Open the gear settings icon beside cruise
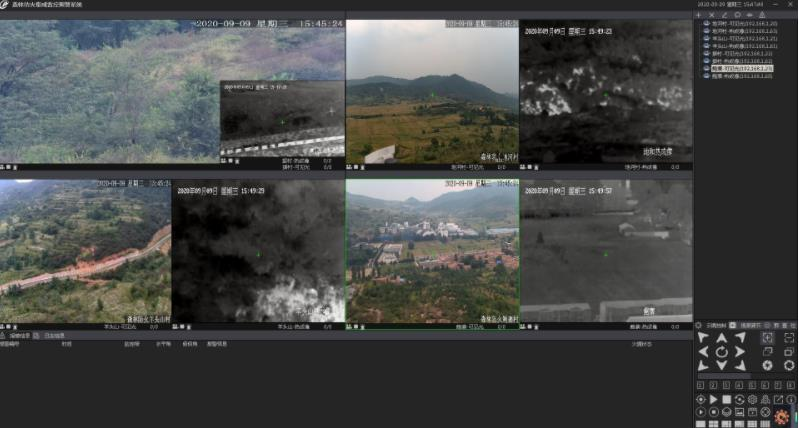Image resolution: width=799 pixels, height=428 pixels. [x=753, y=399]
